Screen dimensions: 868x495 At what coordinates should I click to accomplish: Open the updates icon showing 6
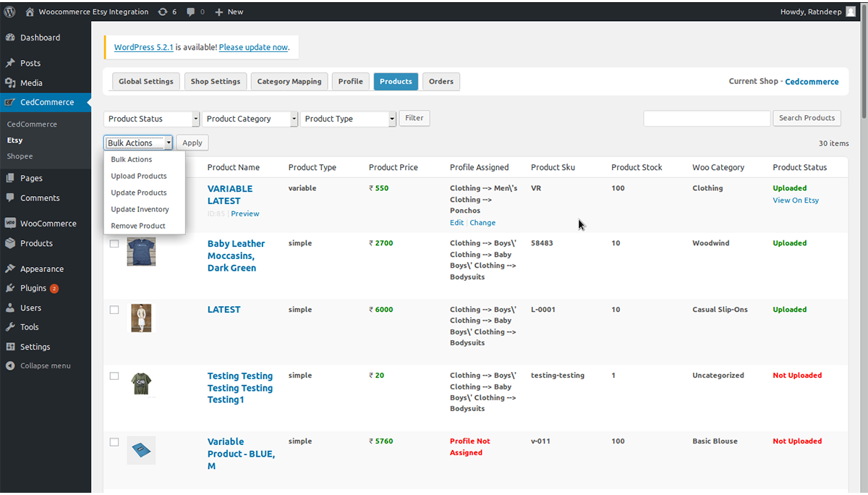[x=163, y=12]
